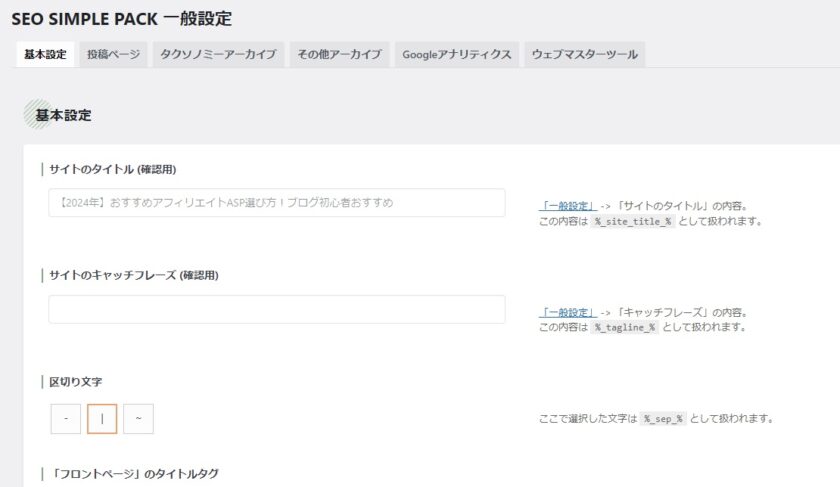
Task: Click the 「フロントページ」のタイトルタグ label
Action: click(x=134, y=474)
